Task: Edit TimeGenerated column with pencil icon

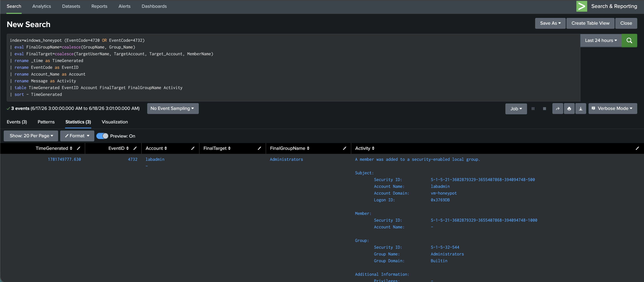Action: pyautogui.click(x=78, y=148)
